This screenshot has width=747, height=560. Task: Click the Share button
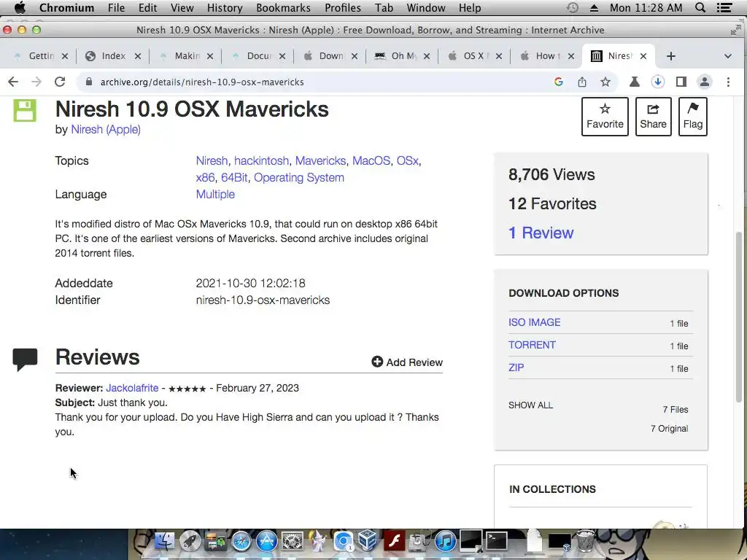pyautogui.click(x=653, y=117)
